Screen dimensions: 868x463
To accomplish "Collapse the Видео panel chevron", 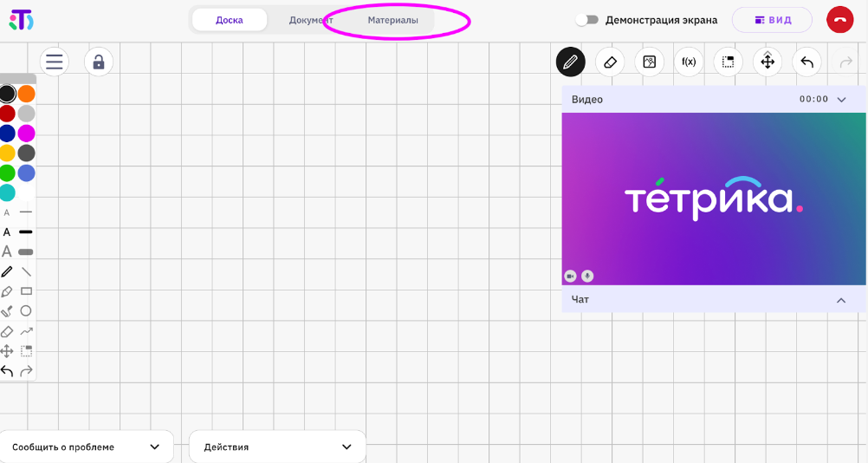I will (841, 100).
